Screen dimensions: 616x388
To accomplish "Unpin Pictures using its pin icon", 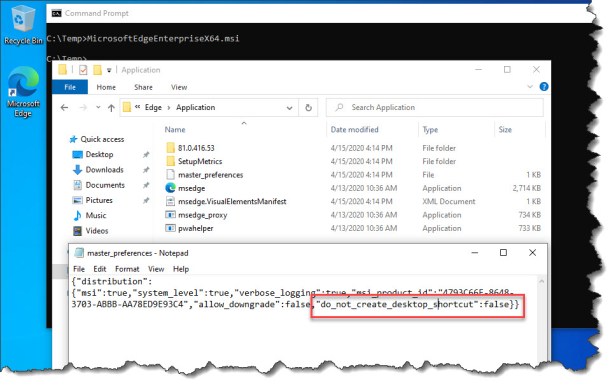I will click(x=146, y=200).
